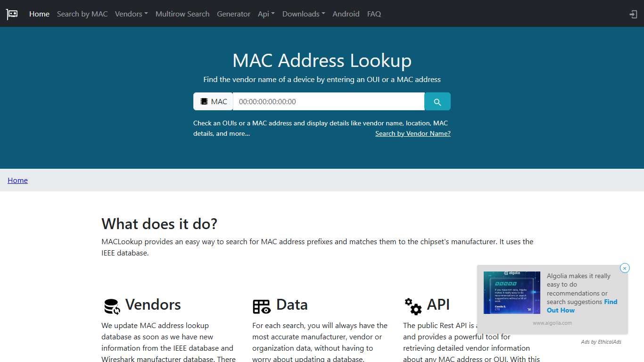
Task: Click the Algolia ad thumbnail image
Action: coord(512,292)
